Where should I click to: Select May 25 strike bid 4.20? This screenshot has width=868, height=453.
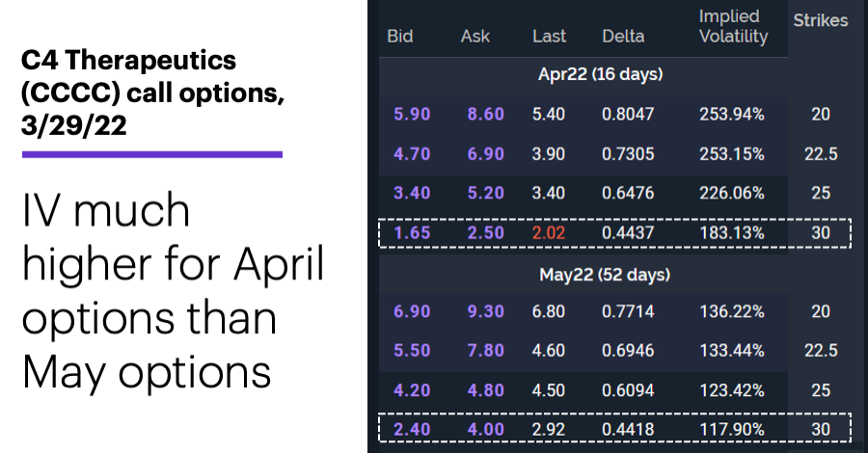click(412, 390)
